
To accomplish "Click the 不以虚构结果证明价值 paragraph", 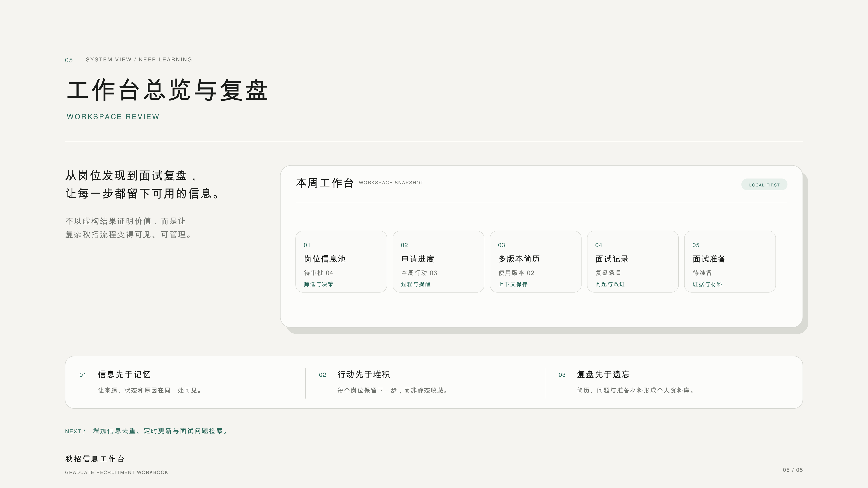I will point(129,228).
